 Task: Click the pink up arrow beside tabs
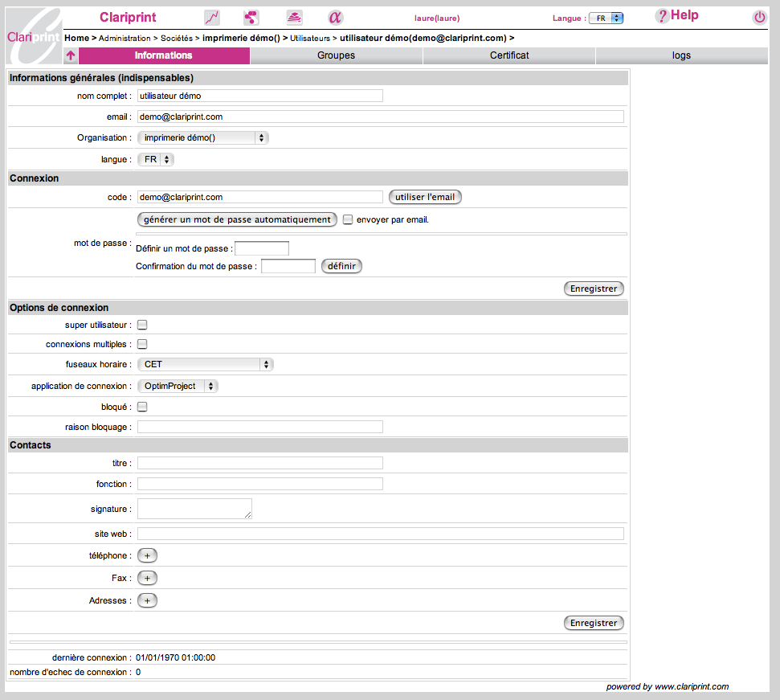coord(71,56)
